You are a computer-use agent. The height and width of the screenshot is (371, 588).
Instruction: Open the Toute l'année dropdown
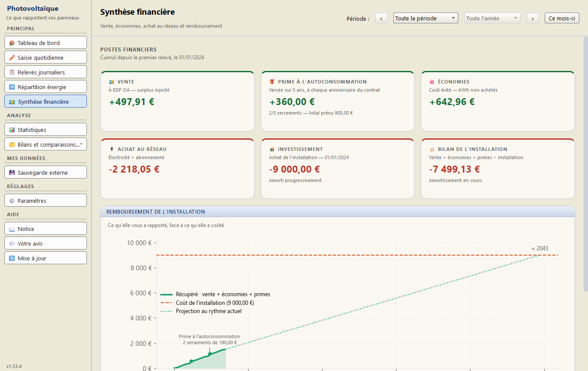[x=492, y=18]
